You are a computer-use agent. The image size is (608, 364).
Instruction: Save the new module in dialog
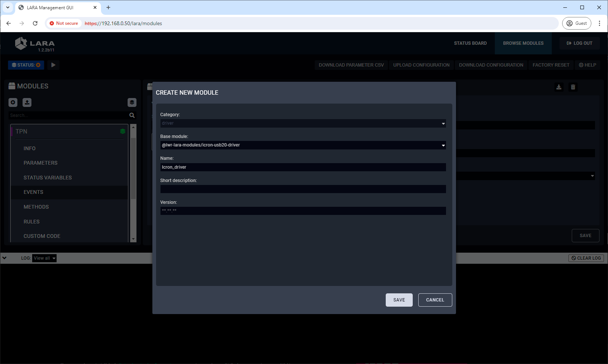click(399, 300)
